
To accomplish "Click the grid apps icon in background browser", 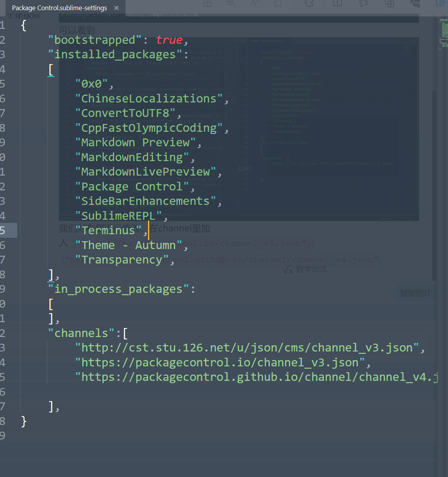I will [208, 3].
